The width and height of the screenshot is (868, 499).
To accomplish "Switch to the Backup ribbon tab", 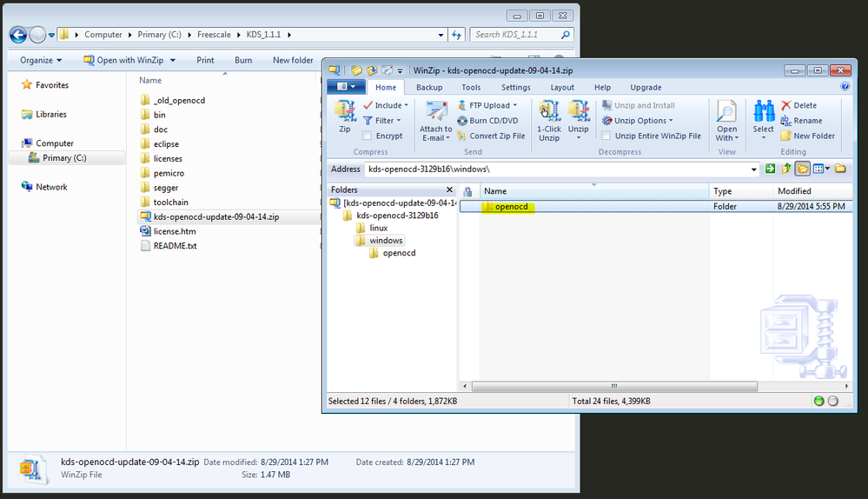I will point(429,87).
